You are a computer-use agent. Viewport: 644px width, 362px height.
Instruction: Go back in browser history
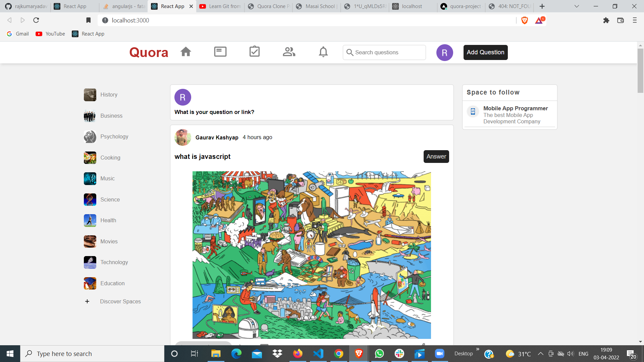(x=9, y=20)
